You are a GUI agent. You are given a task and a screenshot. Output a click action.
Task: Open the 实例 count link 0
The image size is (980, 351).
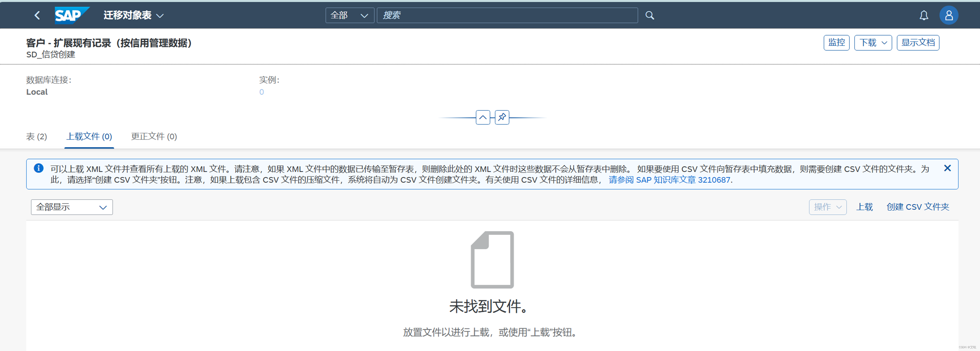coord(261,92)
